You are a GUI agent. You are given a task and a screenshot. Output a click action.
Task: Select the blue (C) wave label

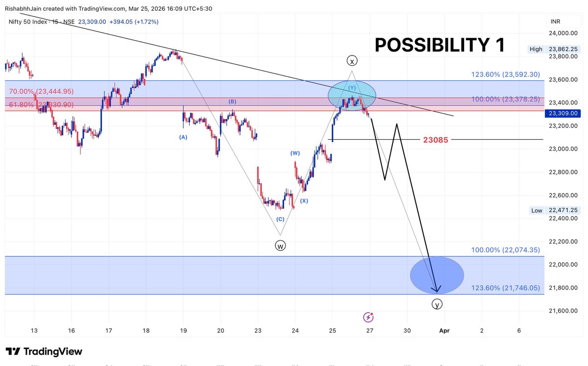coord(280,219)
